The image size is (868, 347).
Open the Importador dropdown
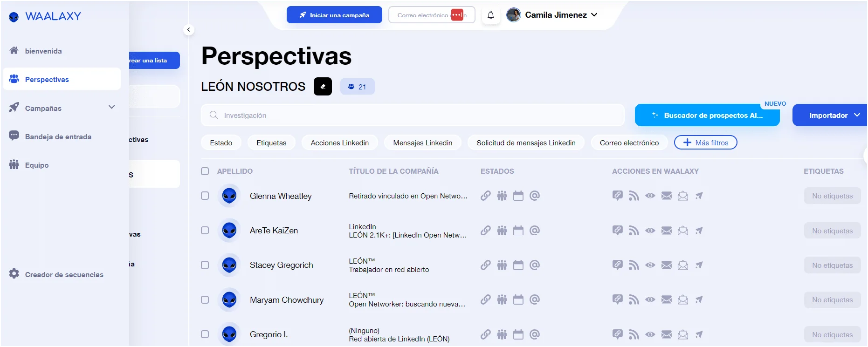pyautogui.click(x=830, y=115)
